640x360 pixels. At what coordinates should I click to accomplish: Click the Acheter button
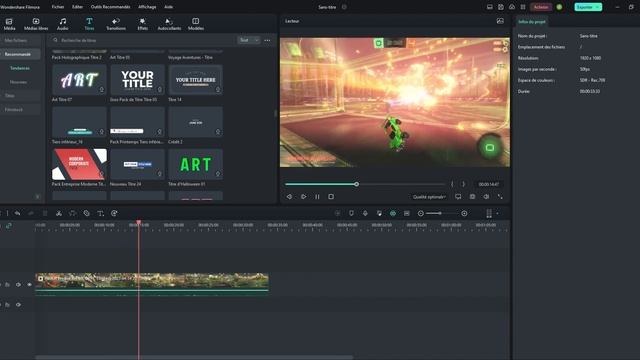click(541, 7)
